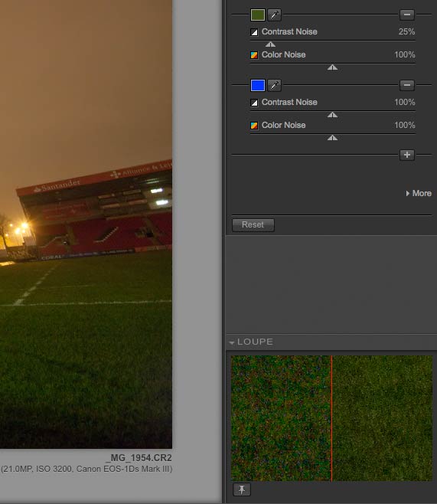Screen dimensions: 437x504
Task: Click the loupe before/after split line
Action: coord(331,418)
